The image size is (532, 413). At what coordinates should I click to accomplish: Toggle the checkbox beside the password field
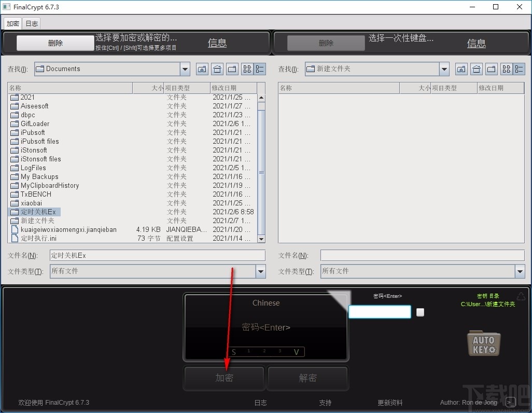tap(420, 312)
